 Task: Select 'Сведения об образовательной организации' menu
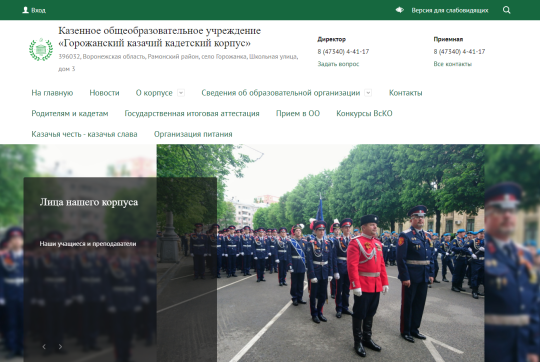[281, 93]
